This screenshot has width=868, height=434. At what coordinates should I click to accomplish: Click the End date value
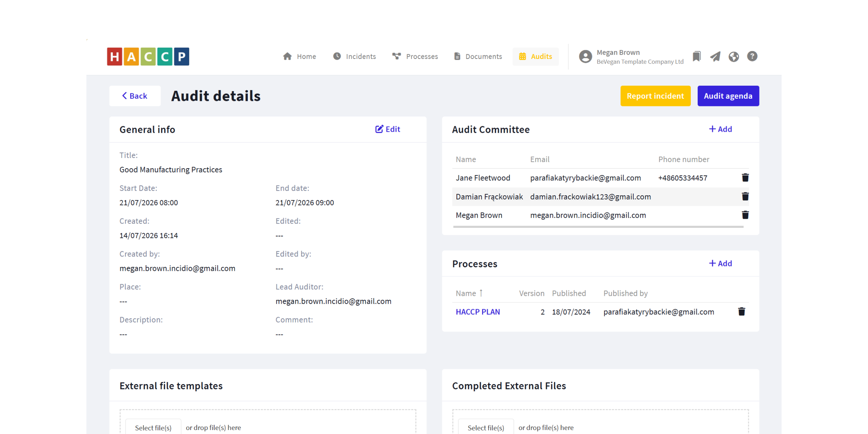click(305, 203)
